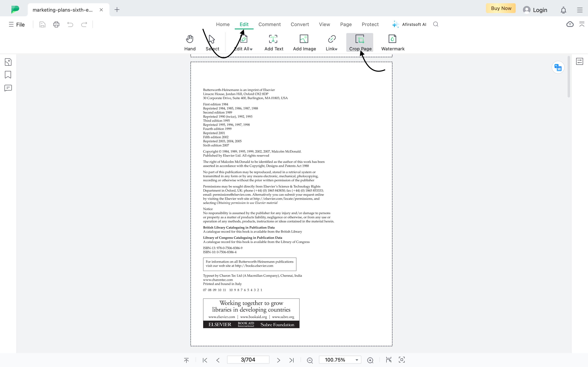Viewport: 588px width, 367px height.
Task: Click the View menu tab
Action: coord(325,24)
